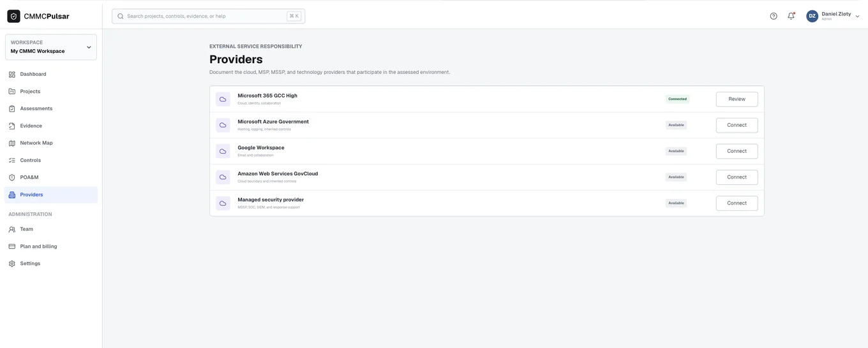The image size is (868, 348).
Task: Click Managed security provider title
Action: tap(271, 199)
